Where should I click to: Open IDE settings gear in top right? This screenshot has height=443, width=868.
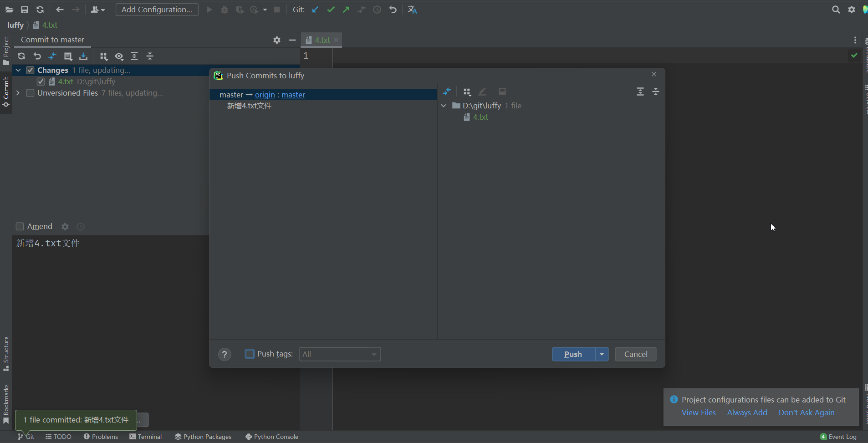852,10
